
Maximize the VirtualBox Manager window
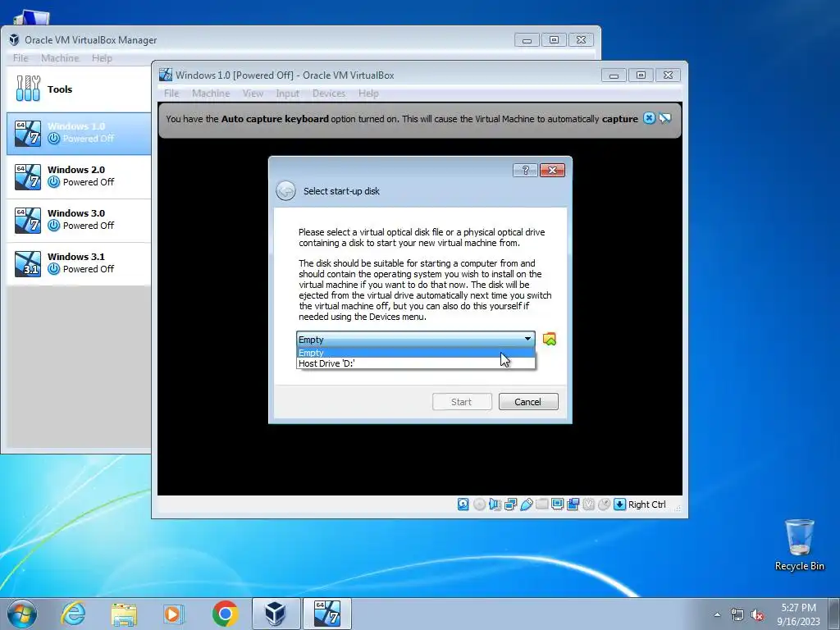pyautogui.click(x=554, y=39)
